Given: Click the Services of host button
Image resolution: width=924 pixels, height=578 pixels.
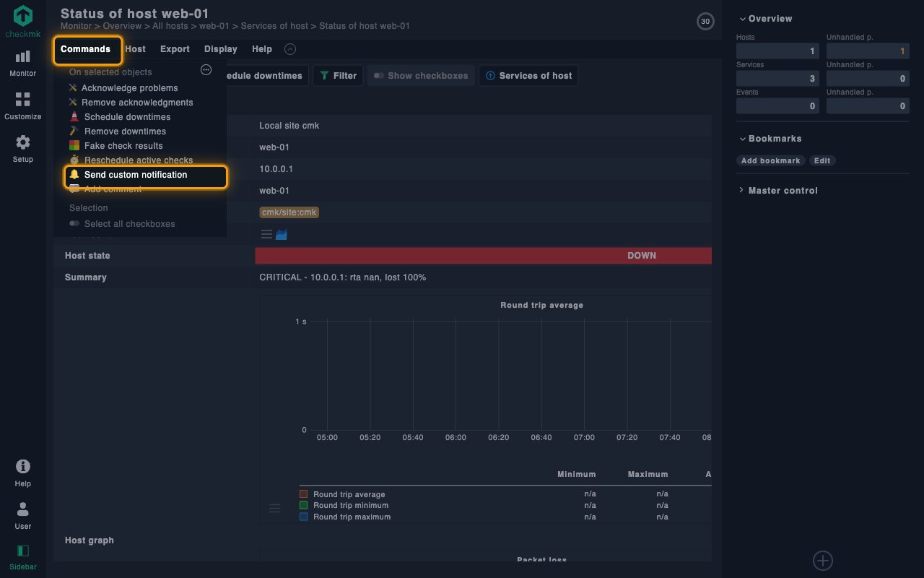Looking at the screenshot, I should coord(528,76).
